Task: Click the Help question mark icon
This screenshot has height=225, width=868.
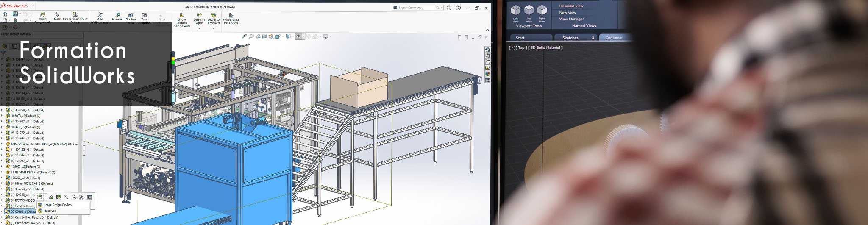Action: (x=458, y=8)
